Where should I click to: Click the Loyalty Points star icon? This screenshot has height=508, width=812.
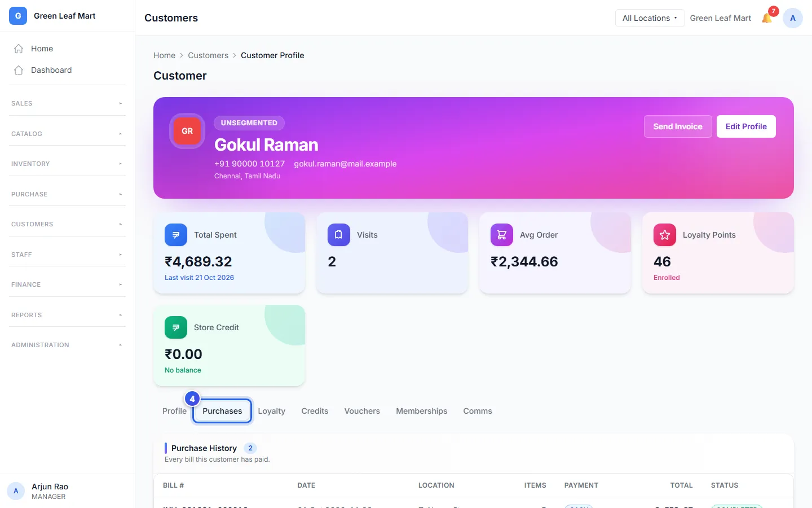coord(665,235)
